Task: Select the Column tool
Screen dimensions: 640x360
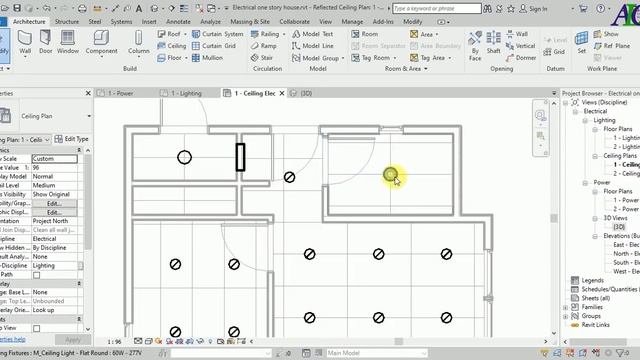Action: (x=139, y=42)
